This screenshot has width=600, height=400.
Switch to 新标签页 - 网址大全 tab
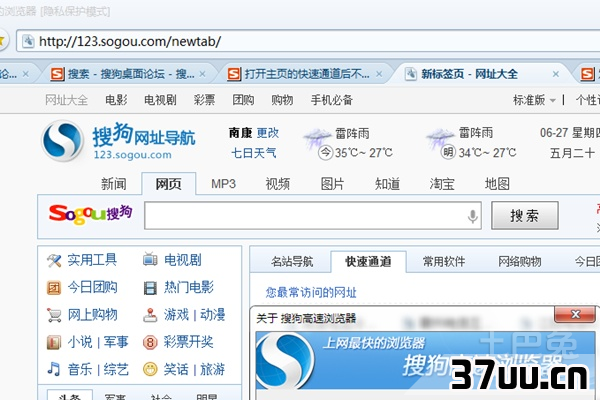479,74
